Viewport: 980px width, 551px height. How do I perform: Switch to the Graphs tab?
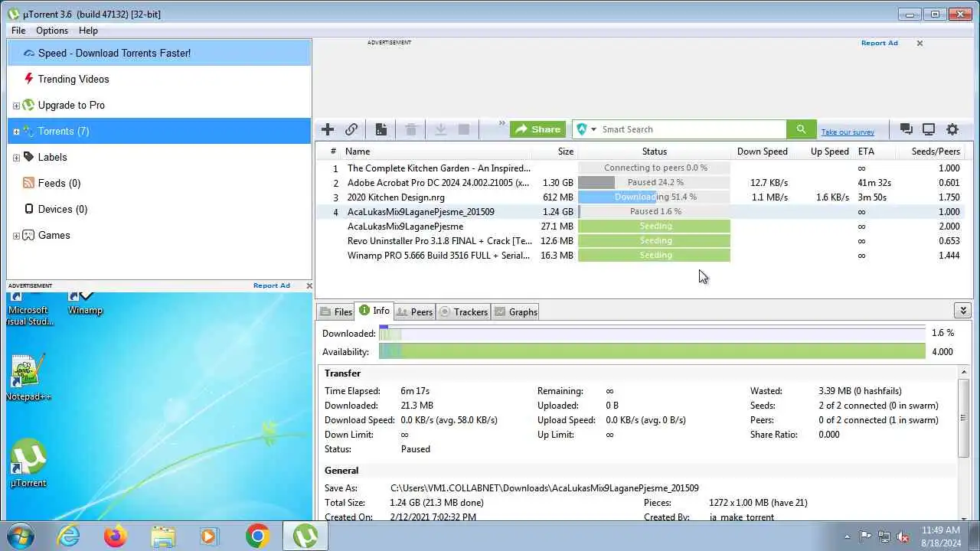coord(516,311)
